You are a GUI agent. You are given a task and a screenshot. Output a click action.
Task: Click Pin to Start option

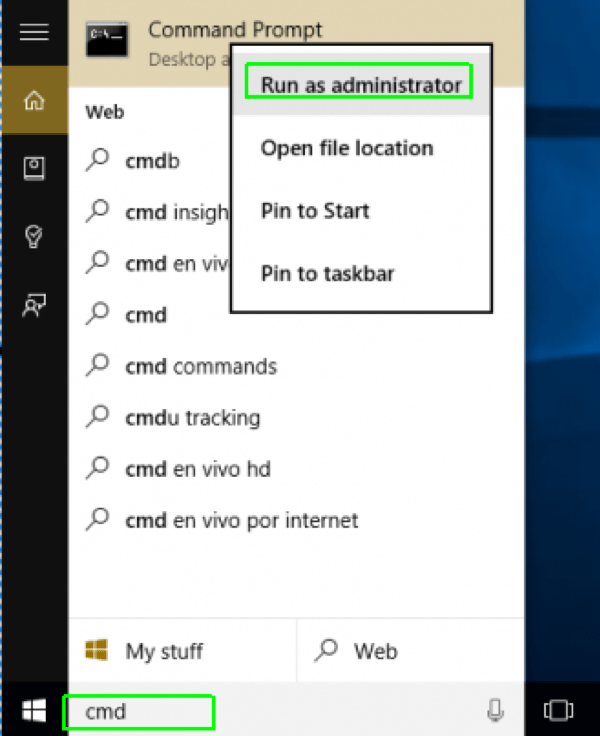(x=315, y=211)
